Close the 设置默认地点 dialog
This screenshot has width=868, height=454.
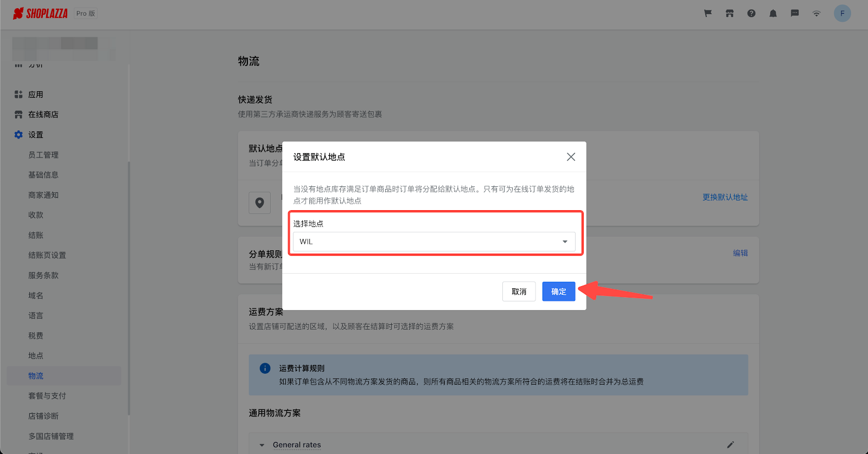click(571, 157)
